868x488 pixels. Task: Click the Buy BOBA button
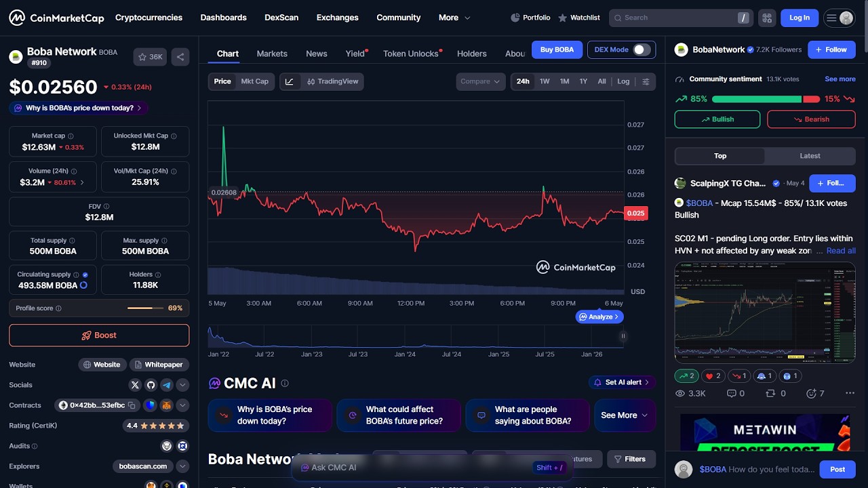pos(557,49)
